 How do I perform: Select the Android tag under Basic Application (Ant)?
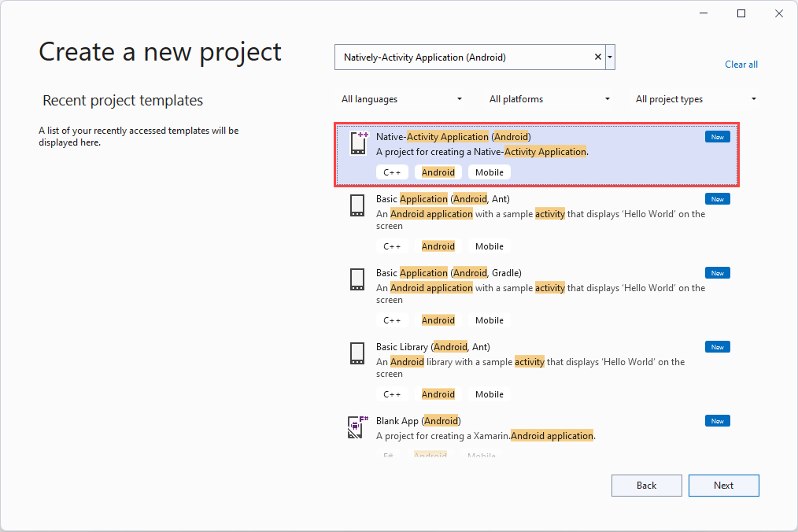[438, 246]
